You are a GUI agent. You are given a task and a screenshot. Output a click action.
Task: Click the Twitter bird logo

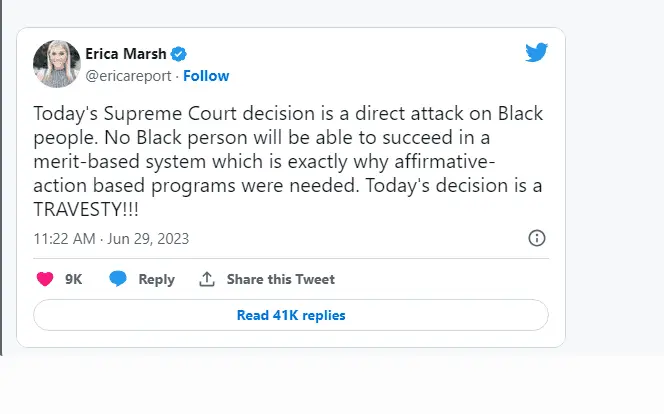click(536, 53)
